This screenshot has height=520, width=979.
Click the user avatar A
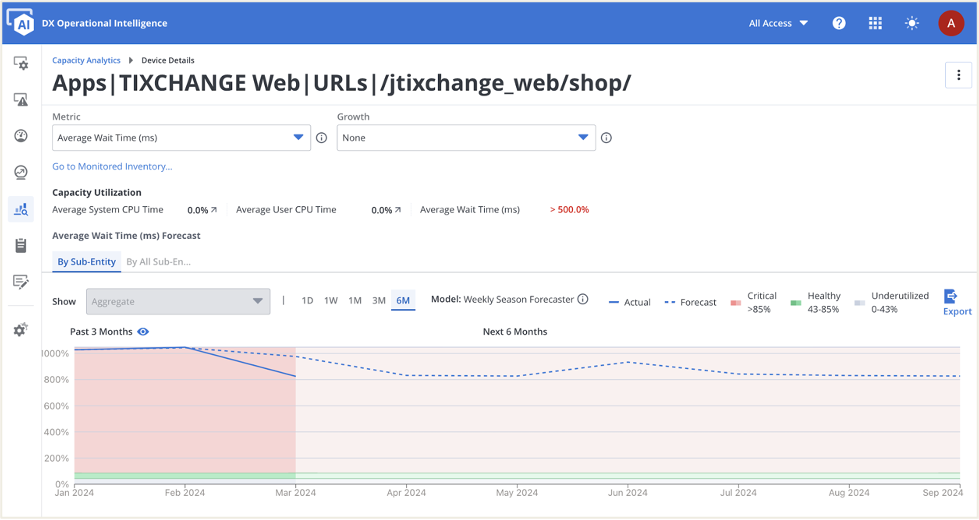click(950, 23)
